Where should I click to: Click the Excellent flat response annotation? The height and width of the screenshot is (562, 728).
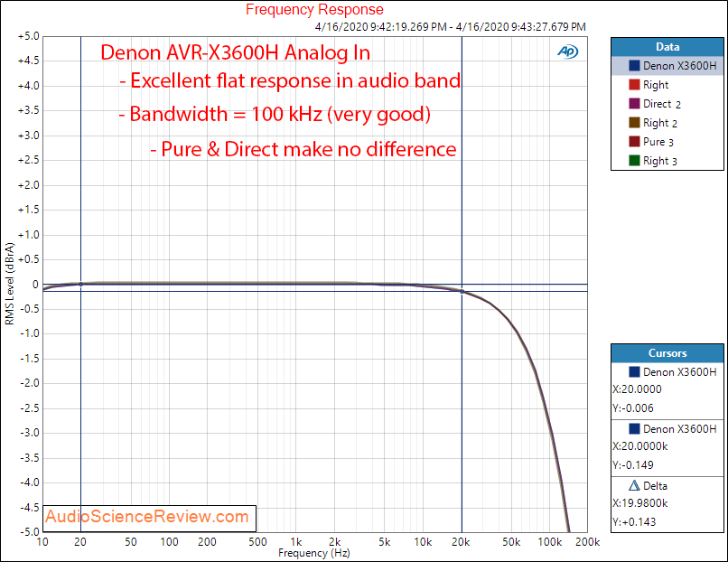pyautogui.click(x=290, y=80)
